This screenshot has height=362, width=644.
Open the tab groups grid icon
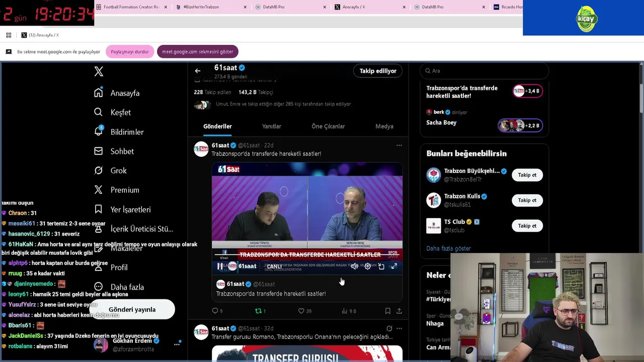pyautogui.click(x=9, y=35)
